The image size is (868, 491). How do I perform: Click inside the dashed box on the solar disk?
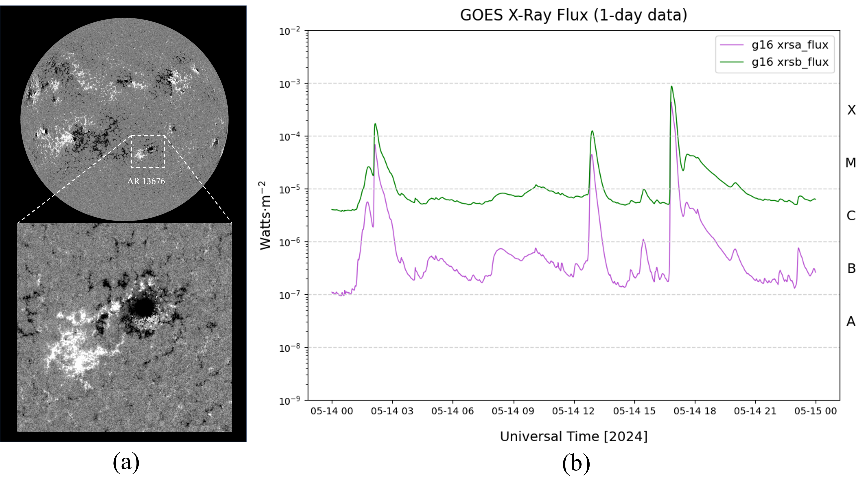coord(148,151)
